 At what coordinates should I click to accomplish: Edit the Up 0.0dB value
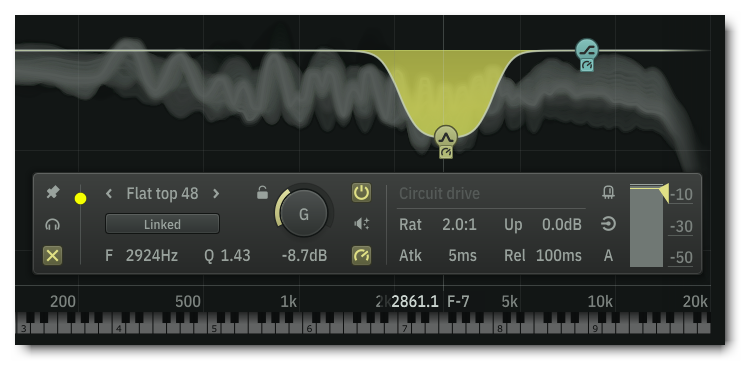click(562, 224)
